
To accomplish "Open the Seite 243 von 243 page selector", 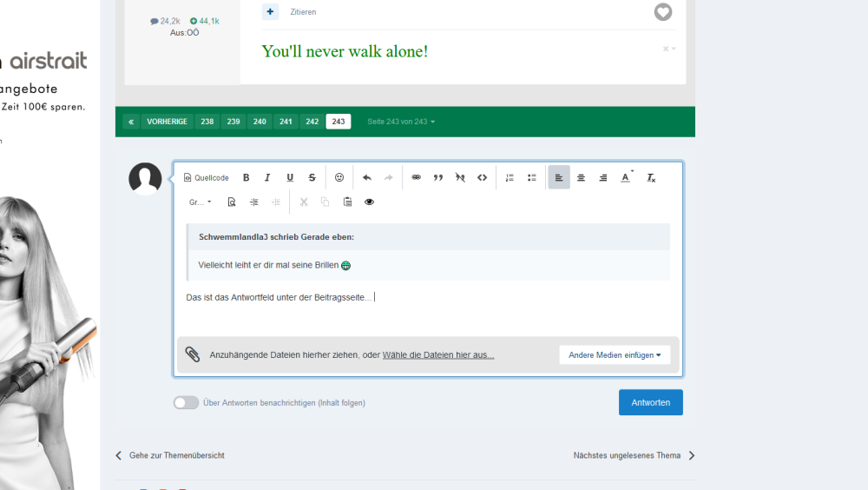I will tap(401, 122).
